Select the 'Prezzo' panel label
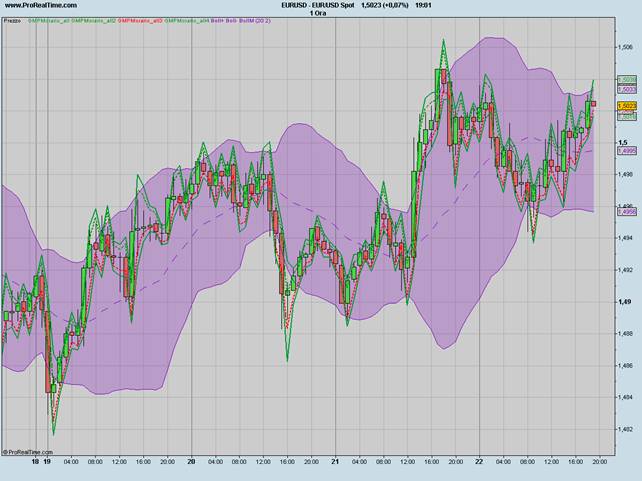The width and height of the screenshot is (642, 481). pyautogui.click(x=13, y=20)
